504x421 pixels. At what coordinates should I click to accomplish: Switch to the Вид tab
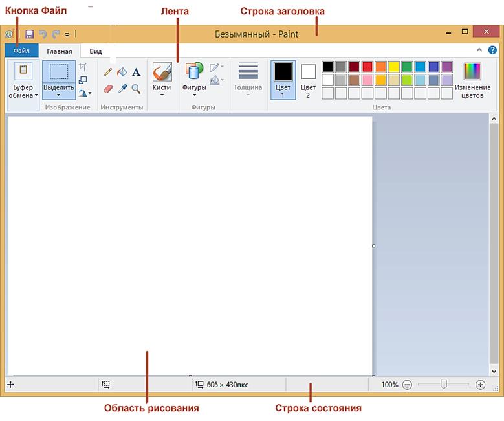click(96, 51)
